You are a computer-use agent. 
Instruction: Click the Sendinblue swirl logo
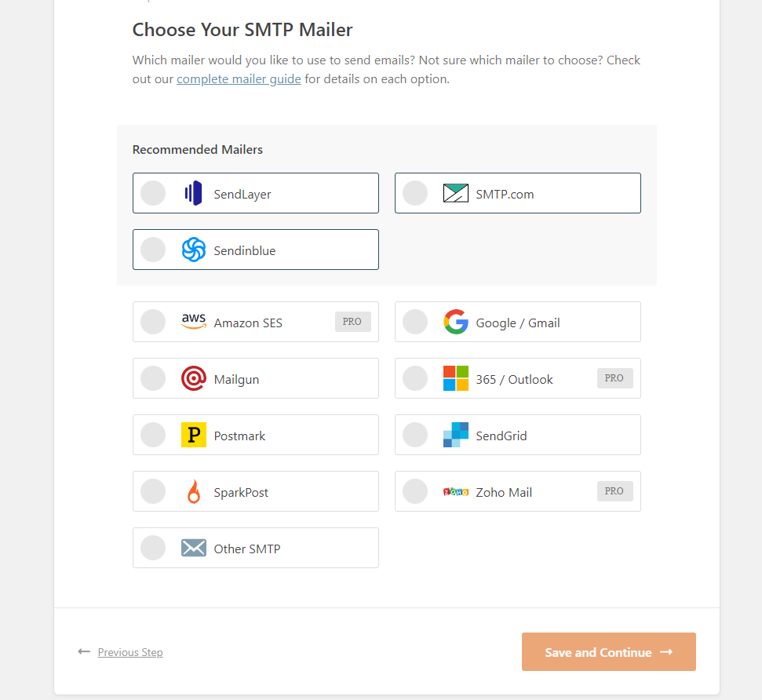point(193,250)
